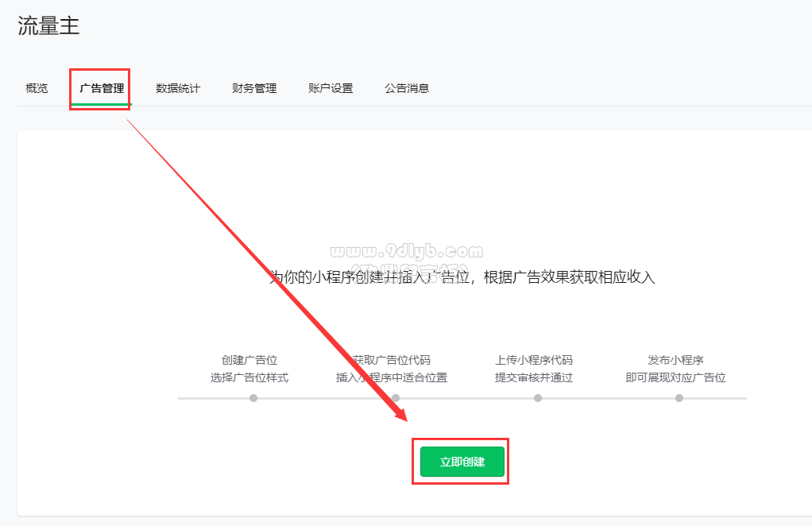Click the step dot under 获取广告位代码
The image size is (812, 526).
point(396,398)
